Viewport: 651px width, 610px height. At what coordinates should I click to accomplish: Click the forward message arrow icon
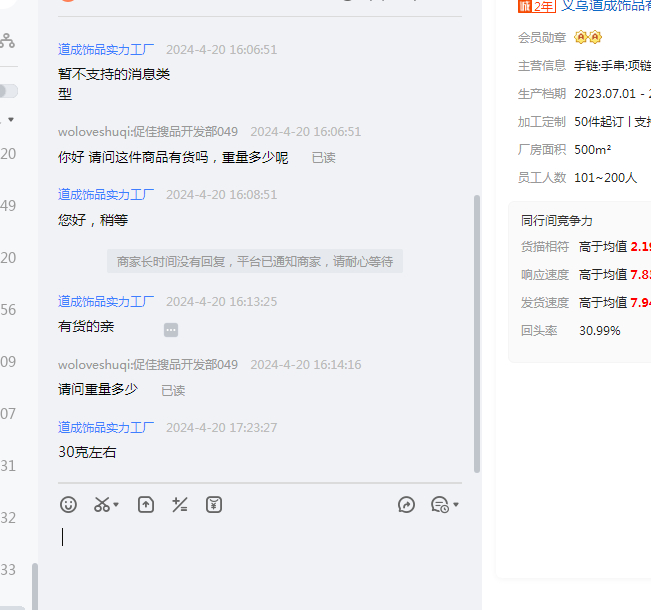click(x=406, y=505)
